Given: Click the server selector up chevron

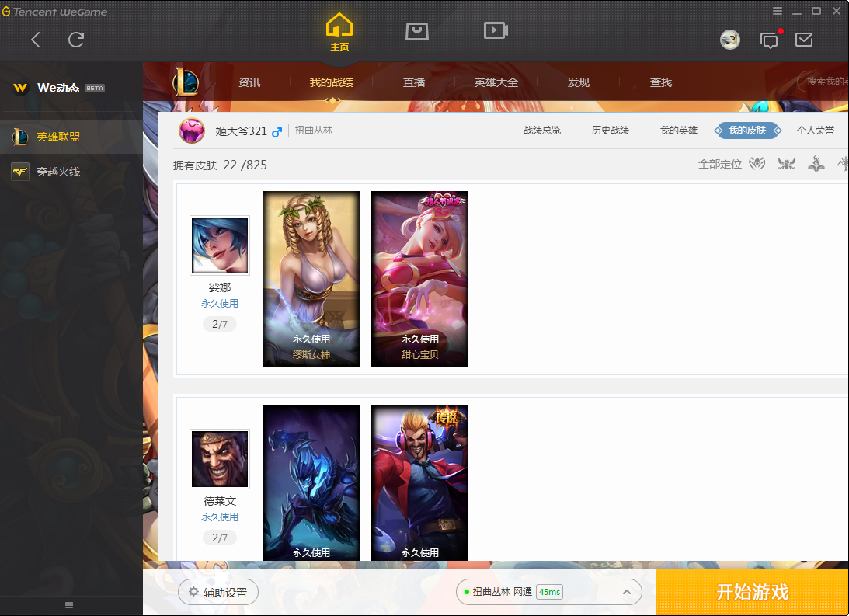Looking at the screenshot, I should click(x=627, y=592).
